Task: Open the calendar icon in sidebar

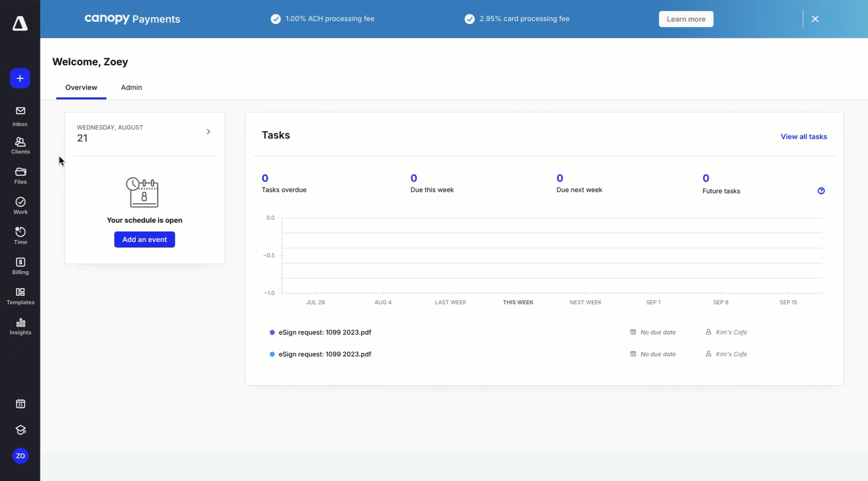Action: (x=20, y=404)
